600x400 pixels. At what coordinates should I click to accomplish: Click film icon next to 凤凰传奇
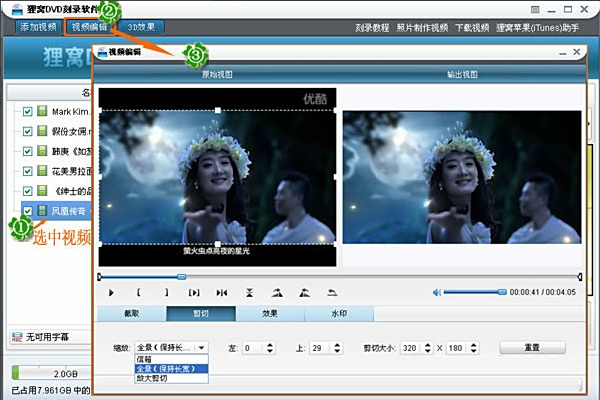(x=42, y=211)
